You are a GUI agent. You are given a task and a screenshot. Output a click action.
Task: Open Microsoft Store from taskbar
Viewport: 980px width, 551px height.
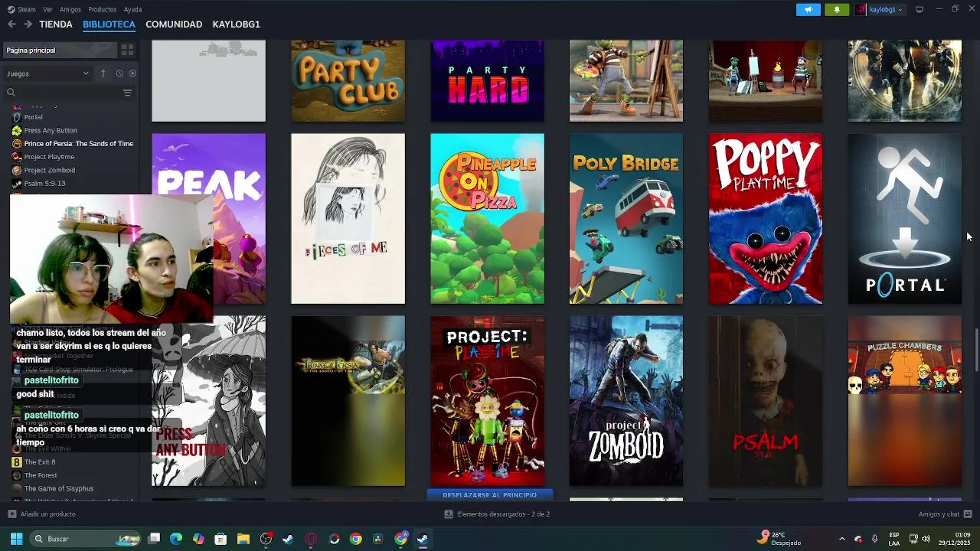point(220,539)
